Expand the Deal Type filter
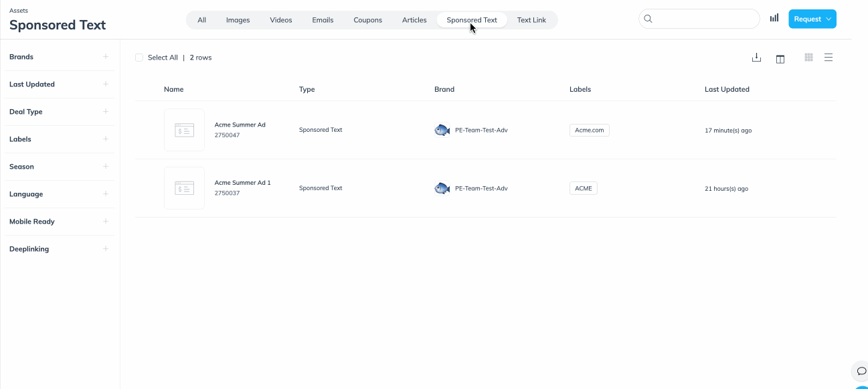The image size is (868, 389). coord(59,112)
